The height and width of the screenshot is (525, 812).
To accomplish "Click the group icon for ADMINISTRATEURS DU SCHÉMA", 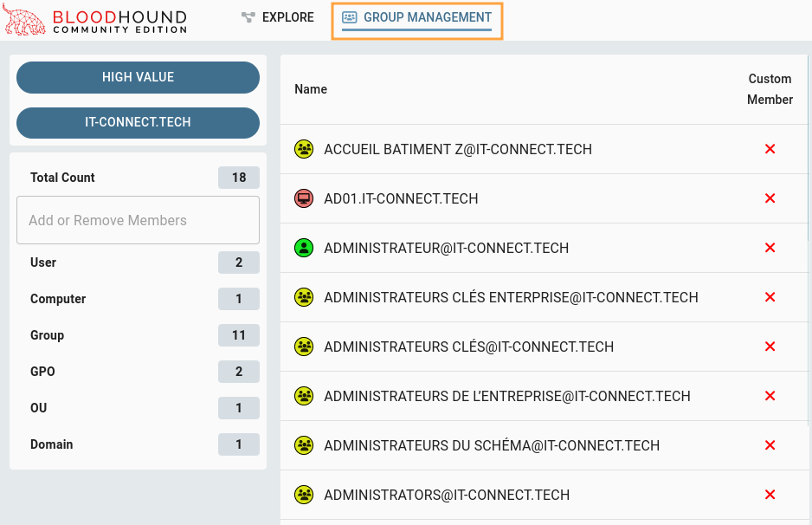I will pyautogui.click(x=303, y=445).
